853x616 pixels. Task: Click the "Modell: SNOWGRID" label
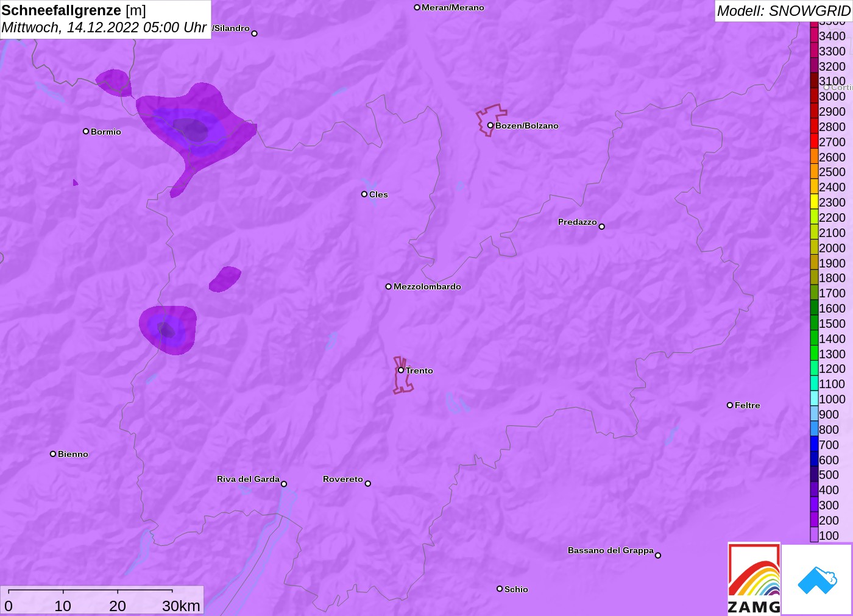(784, 11)
